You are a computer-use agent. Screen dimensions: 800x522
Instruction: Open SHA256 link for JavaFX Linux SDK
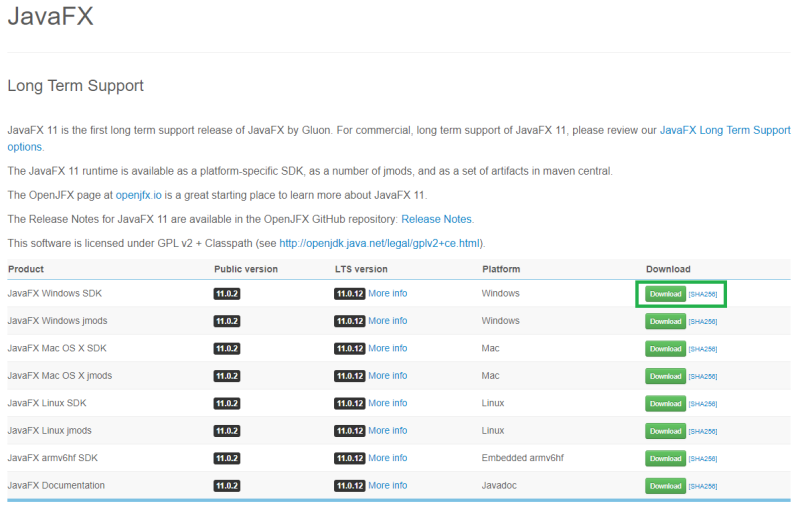pos(703,404)
